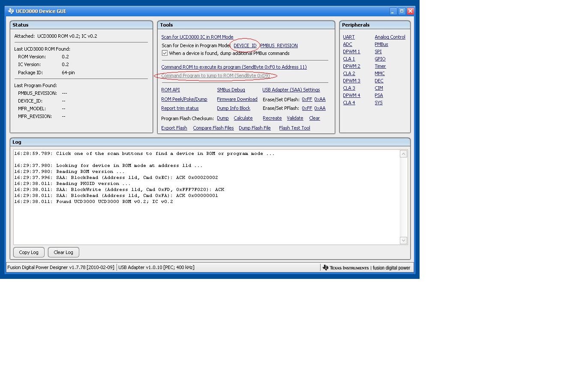Open DEC peripheral
The width and height of the screenshot is (588, 369).
(x=379, y=81)
